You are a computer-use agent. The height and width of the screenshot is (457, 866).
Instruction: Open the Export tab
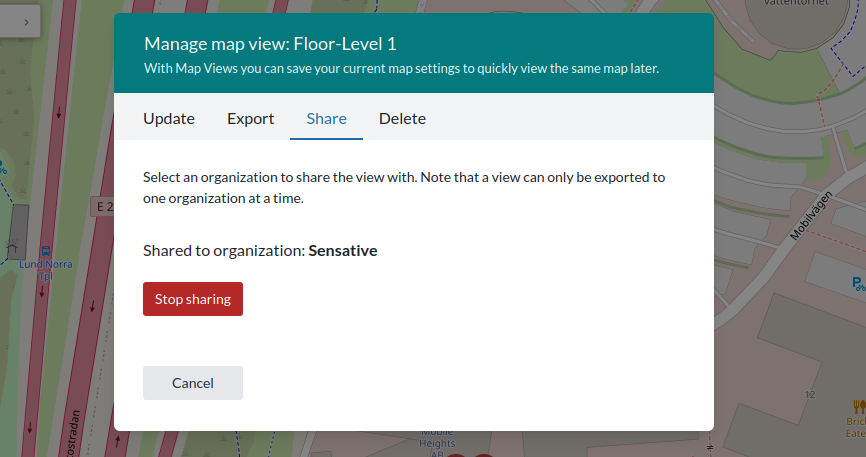251,118
